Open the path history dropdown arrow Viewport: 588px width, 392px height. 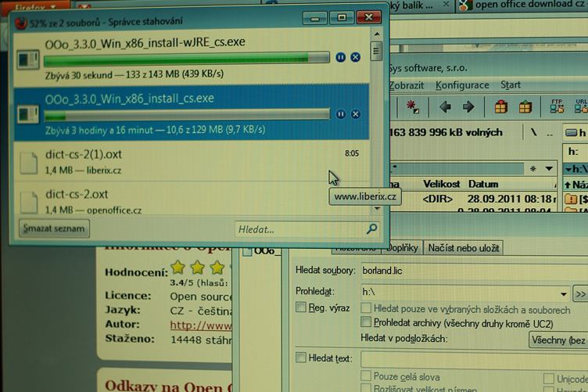click(x=549, y=169)
